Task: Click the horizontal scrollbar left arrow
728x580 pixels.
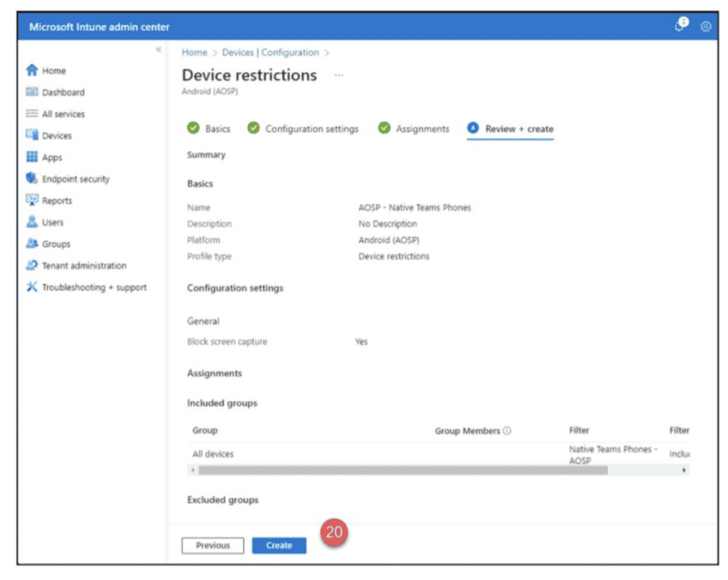Action: (x=193, y=470)
